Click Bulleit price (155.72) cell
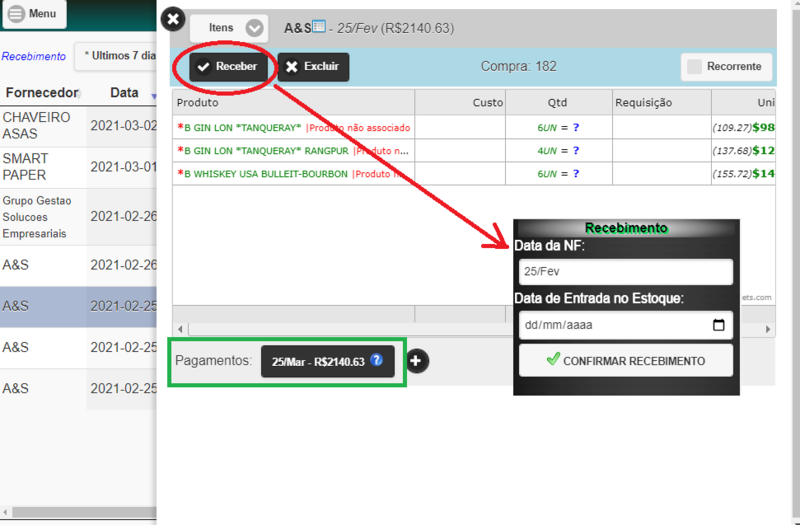The width and height of the screenshot is (800, 525). click(743, 173)
